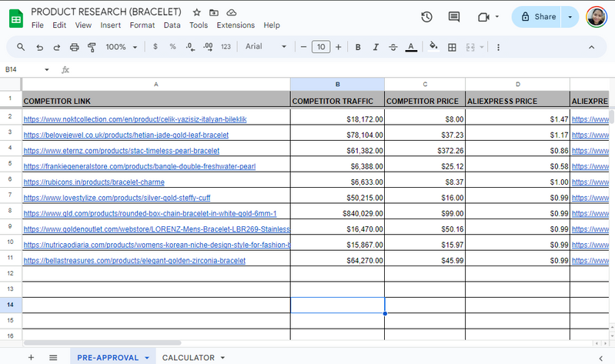Expand the meeting options arrow
Image resolution: width=615 pixels, height=364 pixels.
tap(497, 16)
